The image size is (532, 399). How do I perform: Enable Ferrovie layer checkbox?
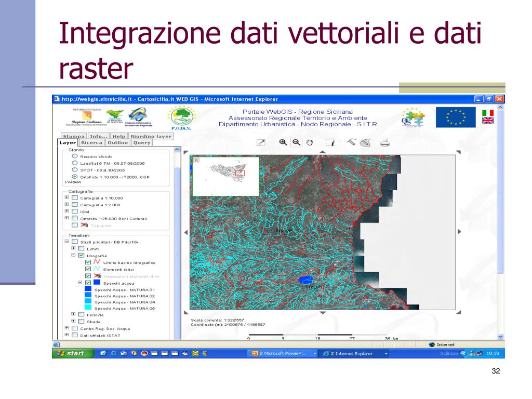(82, 314)
